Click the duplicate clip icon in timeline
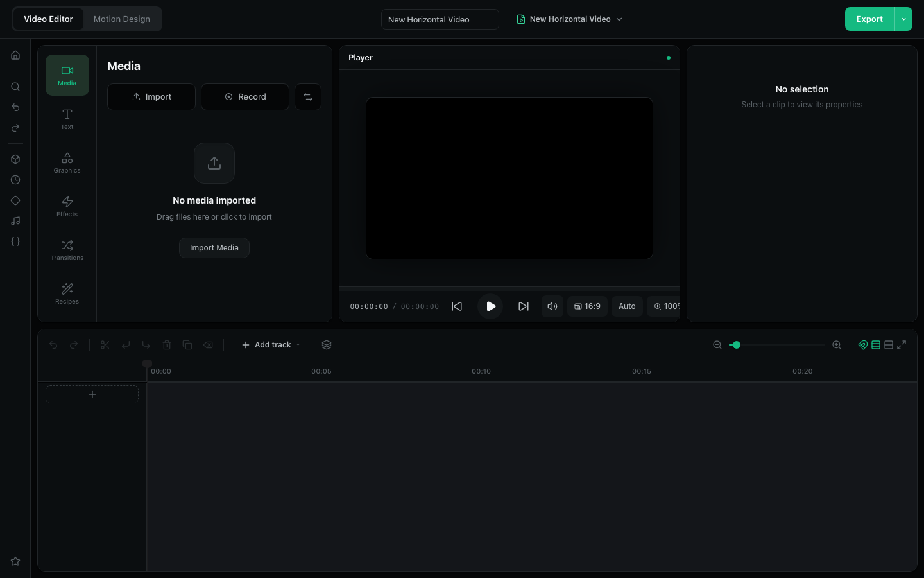 187,345
